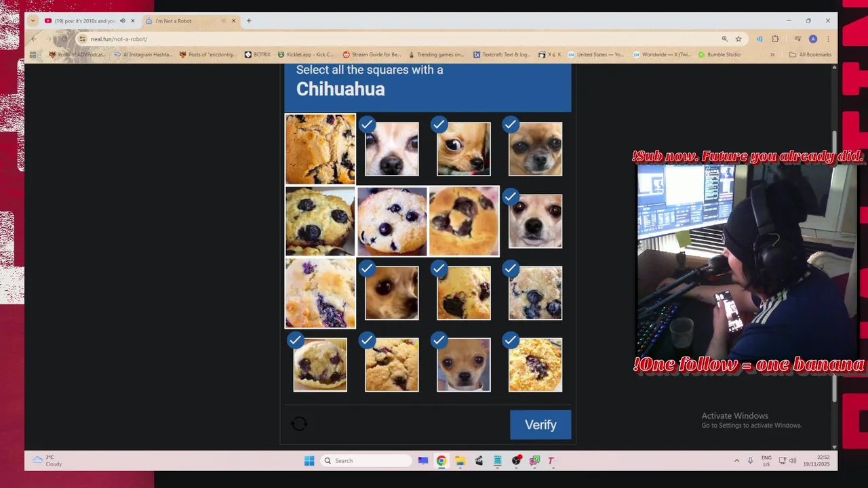This screenshot has height=488, width=868.
Task: Open the red T app on the taskbar
Action: tap(551, 461)
